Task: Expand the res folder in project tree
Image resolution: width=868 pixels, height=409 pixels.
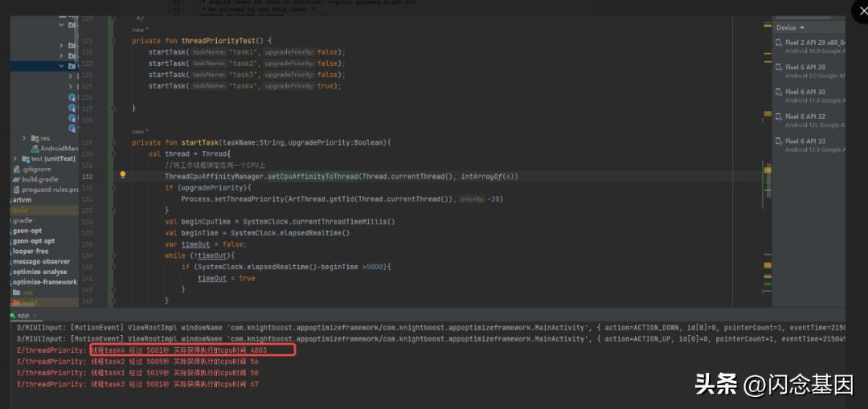Action: pos(24,138)
